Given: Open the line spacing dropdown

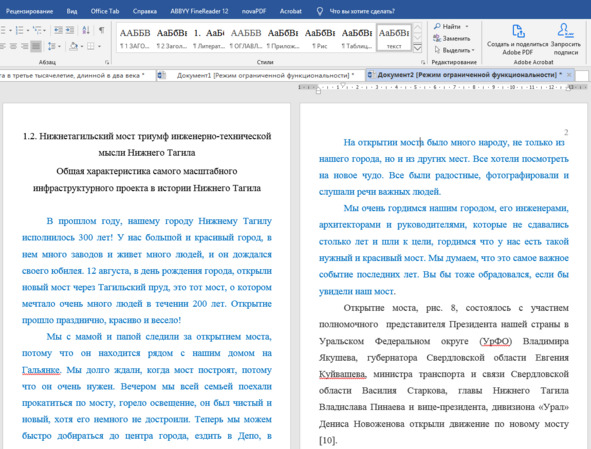Looking at the screenshot, I should (54, 46).
